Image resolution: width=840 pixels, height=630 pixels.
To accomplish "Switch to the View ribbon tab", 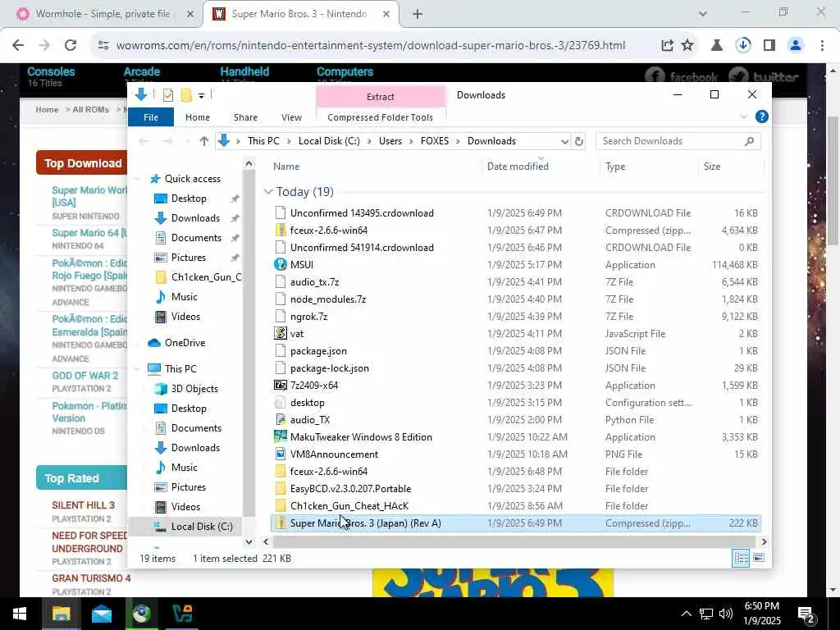I will point(291,117).
